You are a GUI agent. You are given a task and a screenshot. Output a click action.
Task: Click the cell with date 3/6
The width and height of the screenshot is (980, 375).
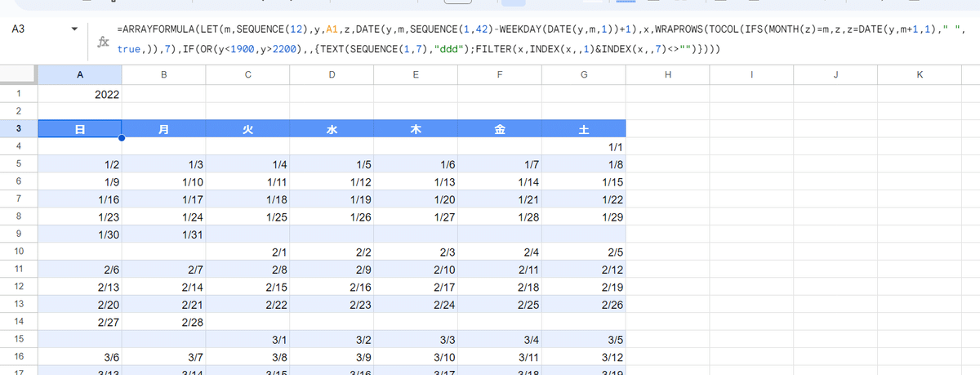(x=80, y=357)
